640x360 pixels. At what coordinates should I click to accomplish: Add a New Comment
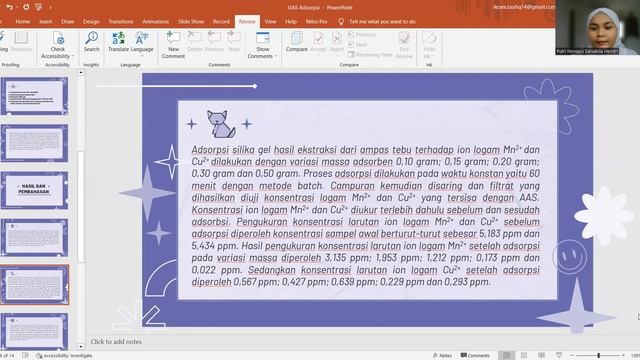(x=173, y=44)
